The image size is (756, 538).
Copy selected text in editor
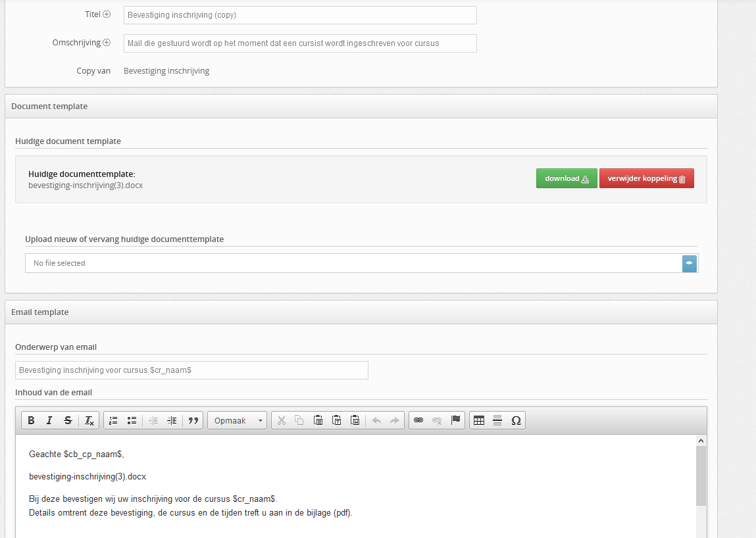tap(299, 420)
